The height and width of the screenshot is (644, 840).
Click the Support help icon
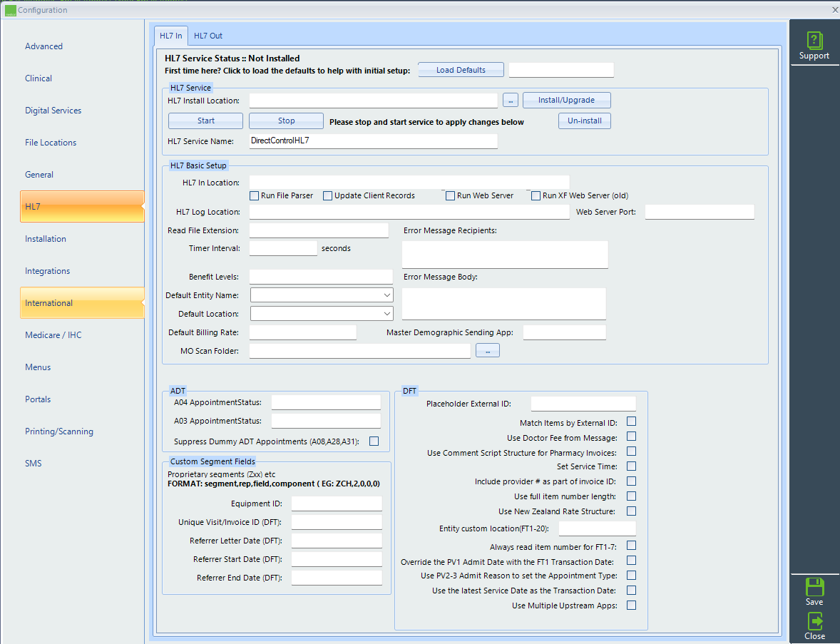[x=814, y=41]
